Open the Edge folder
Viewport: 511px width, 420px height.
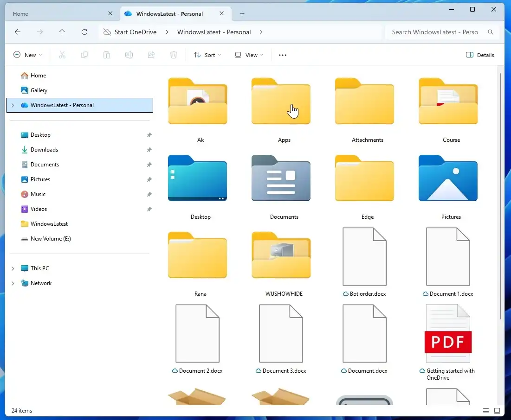tap(364, 187)
